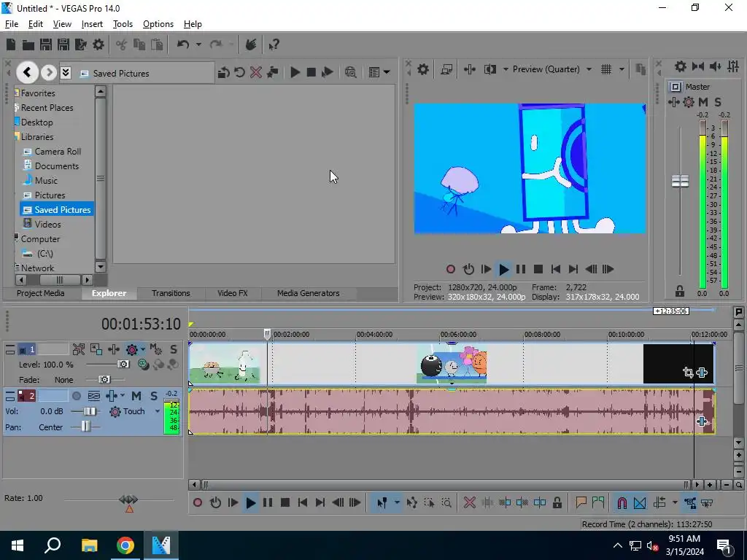
Task: Switch to the Project Media tab
Action: click(41, 293)
